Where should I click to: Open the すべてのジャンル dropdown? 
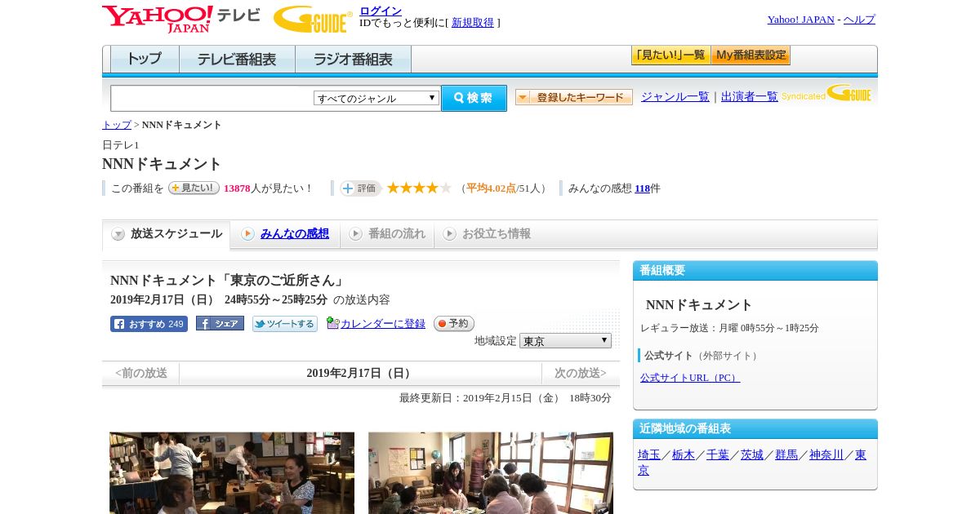376,98
